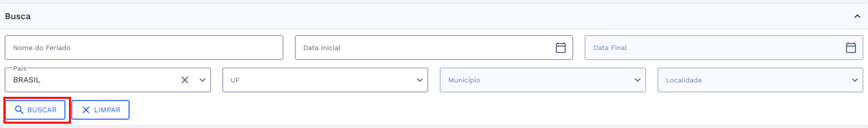Open the Município selection field
Image resolution: width=868 pixels, height=128 pixels.
click(536, 80)
